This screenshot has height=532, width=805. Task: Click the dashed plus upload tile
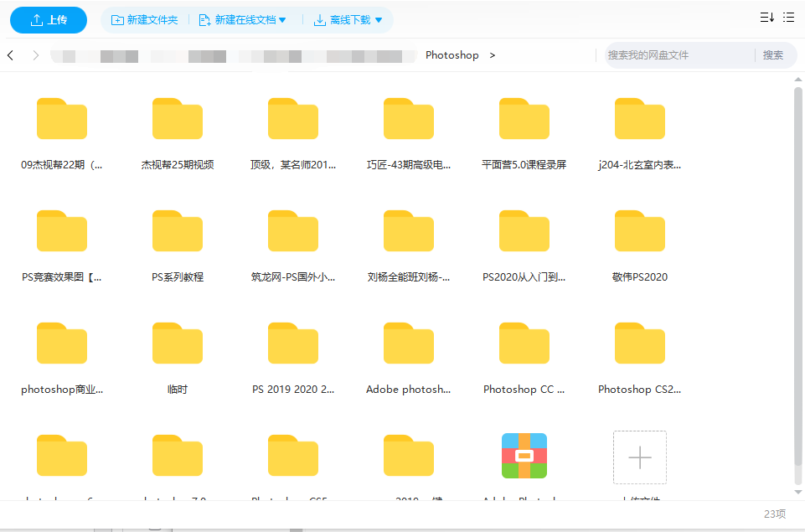[640, 457]
